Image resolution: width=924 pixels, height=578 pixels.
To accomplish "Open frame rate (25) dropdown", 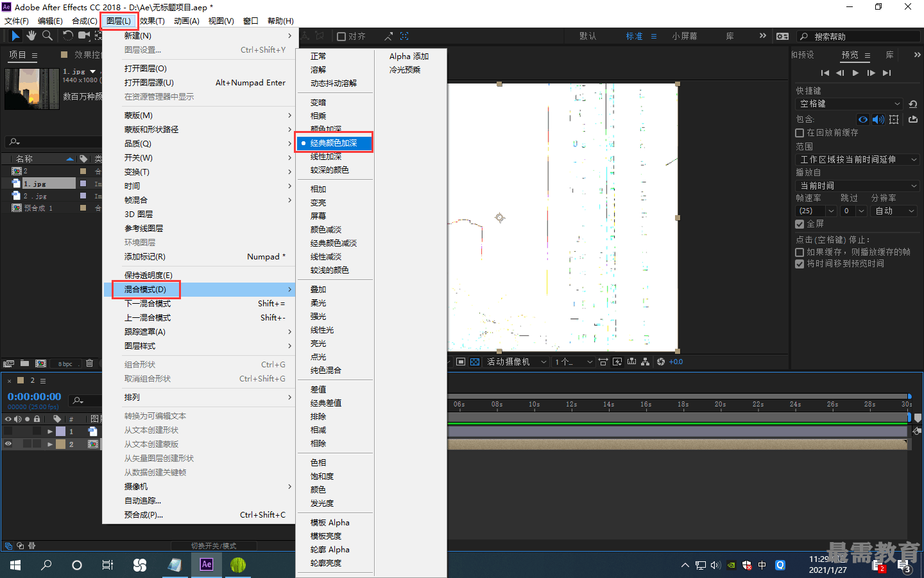I will click(816, 211).
